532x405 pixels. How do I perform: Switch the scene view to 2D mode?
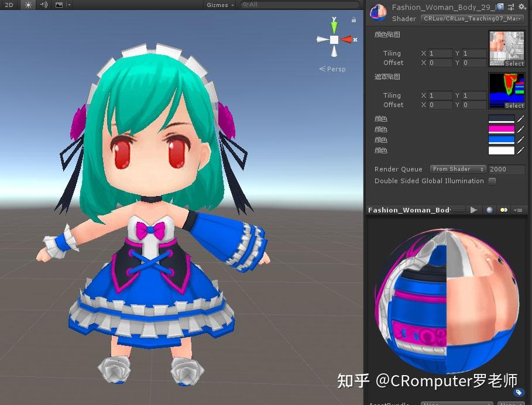pyautogui.click(x=8, y=5)
